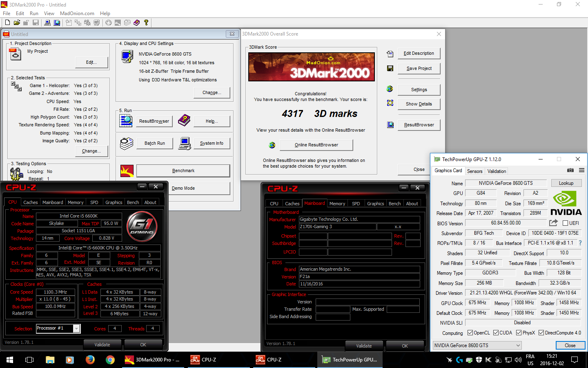The height and width of the screenshot is (368, 588).
Task: Click Change... button in Display and CPU Settings
Action: pyautogui.click(x=212, y=92)
